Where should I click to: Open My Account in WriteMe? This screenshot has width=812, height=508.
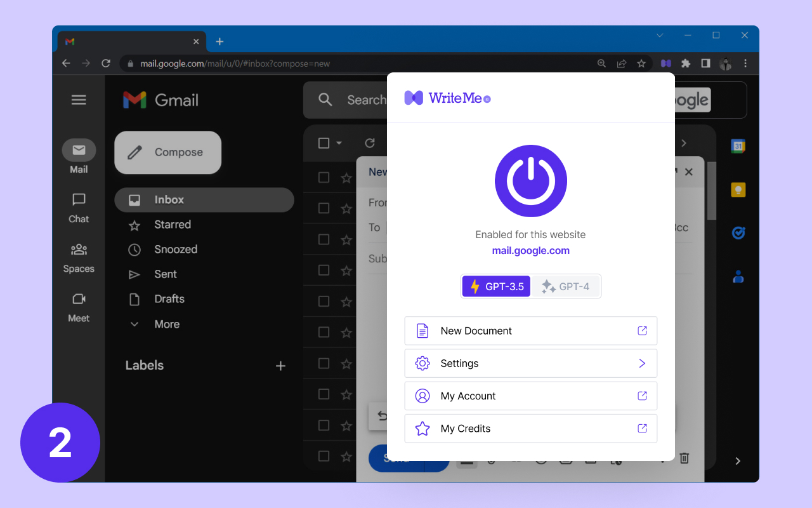pos(531,396)
